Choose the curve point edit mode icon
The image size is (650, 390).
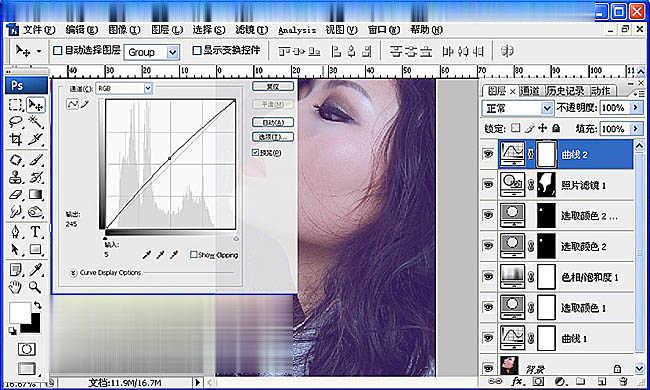(73, 104)
